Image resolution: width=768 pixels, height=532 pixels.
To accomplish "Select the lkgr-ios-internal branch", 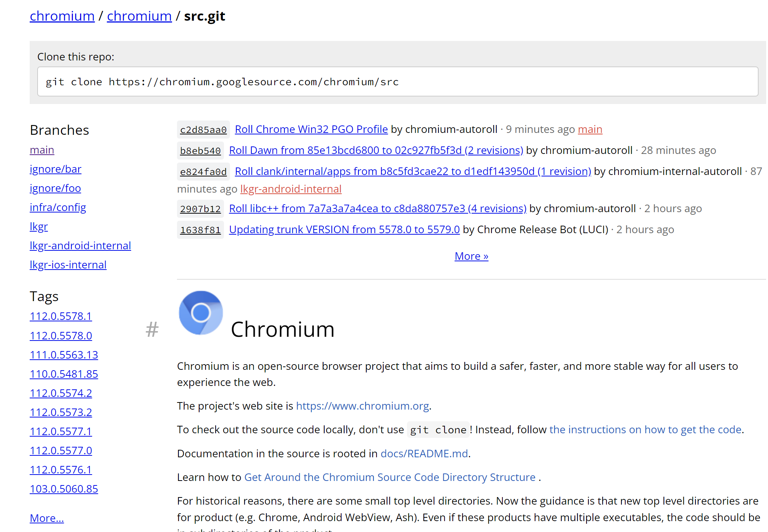I will [68, 265].
